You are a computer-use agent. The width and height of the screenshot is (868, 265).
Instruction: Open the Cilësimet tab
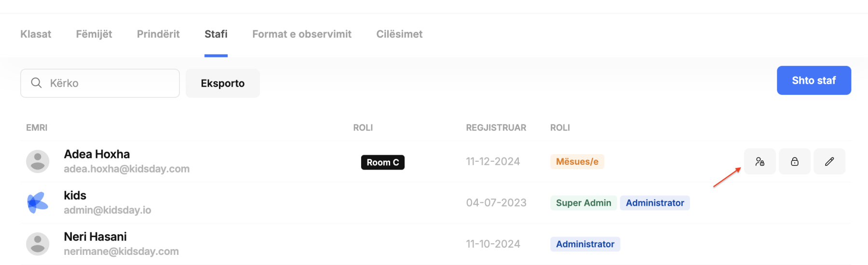coord(399,34)
